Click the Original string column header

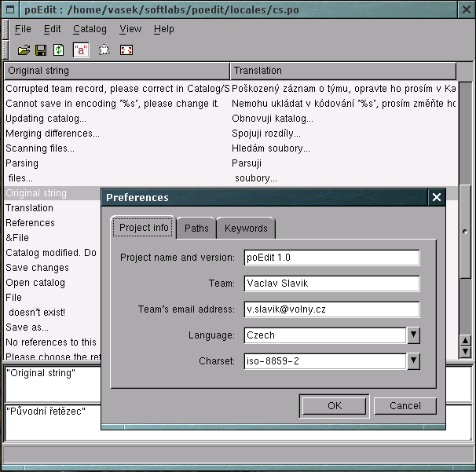[117, 71]
